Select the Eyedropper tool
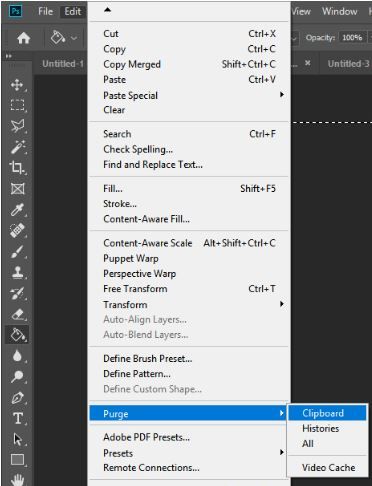Viewport: 372px width, 486px height. coord(17,210)
